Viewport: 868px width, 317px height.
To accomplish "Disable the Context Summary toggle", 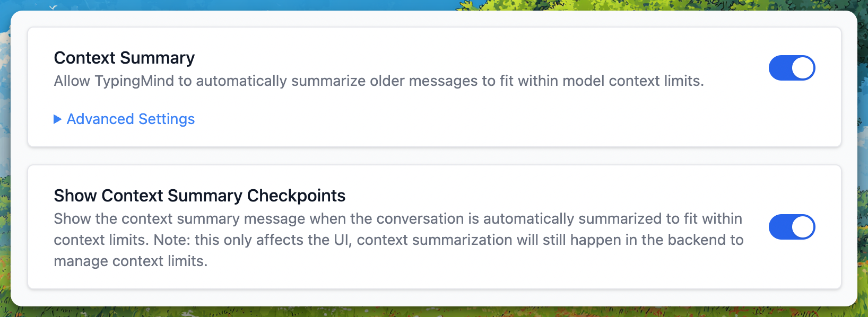I will tap(792, 68).
